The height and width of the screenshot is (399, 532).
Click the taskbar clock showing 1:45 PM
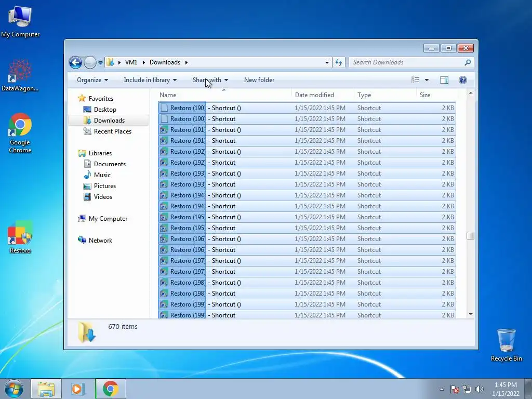click(x=506, y=389)
